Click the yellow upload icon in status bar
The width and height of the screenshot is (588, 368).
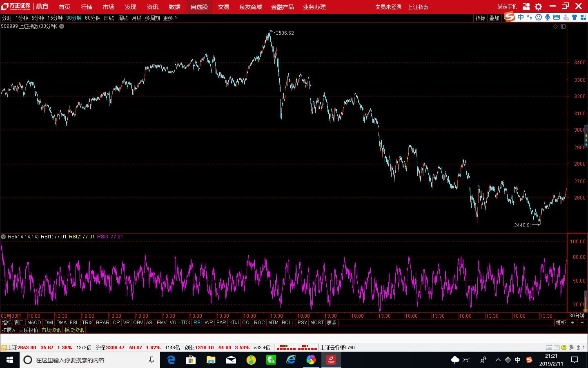564,348
